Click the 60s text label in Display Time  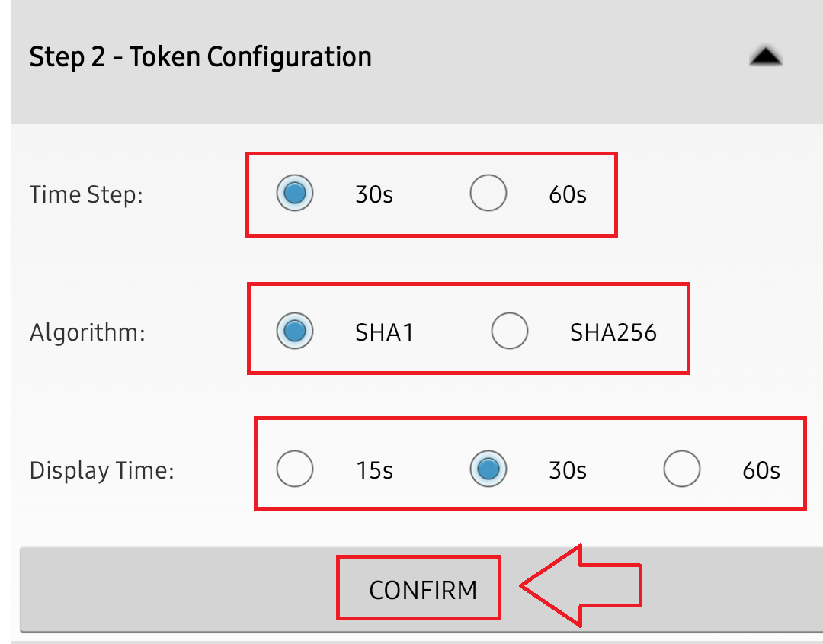coord(761,471)
